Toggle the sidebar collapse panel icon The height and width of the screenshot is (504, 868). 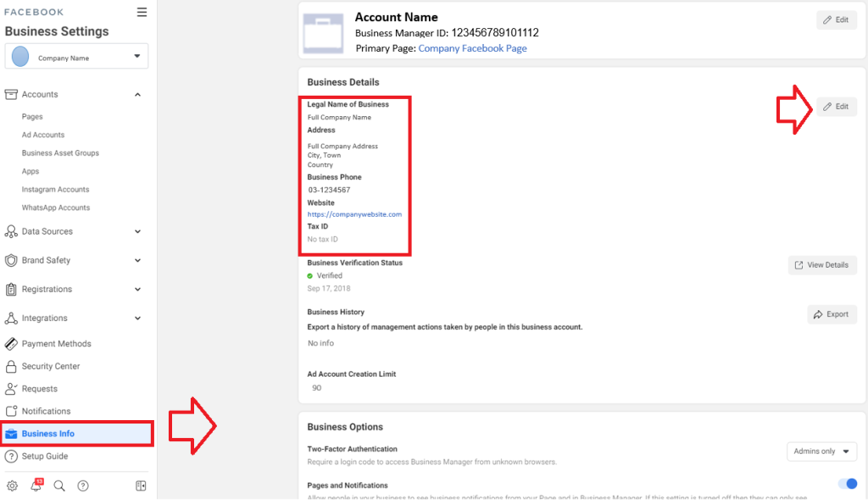141,485
